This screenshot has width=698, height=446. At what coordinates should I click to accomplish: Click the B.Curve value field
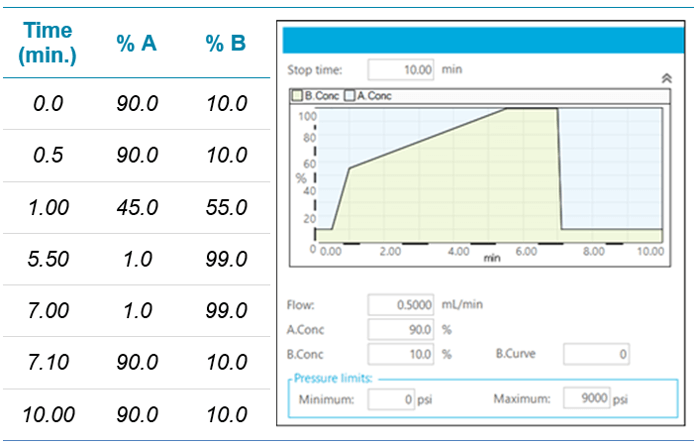point(596,353)
